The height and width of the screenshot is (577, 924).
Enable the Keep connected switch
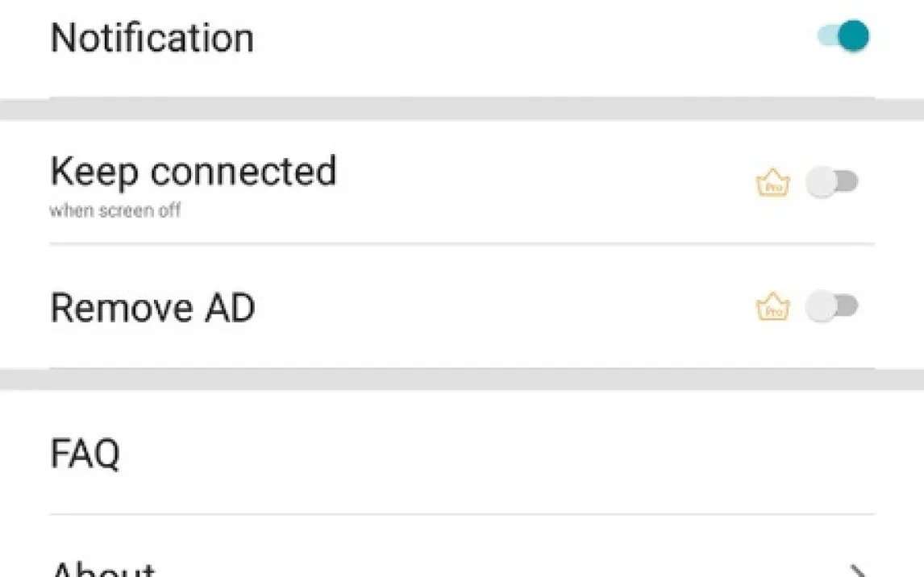[833, 183]
